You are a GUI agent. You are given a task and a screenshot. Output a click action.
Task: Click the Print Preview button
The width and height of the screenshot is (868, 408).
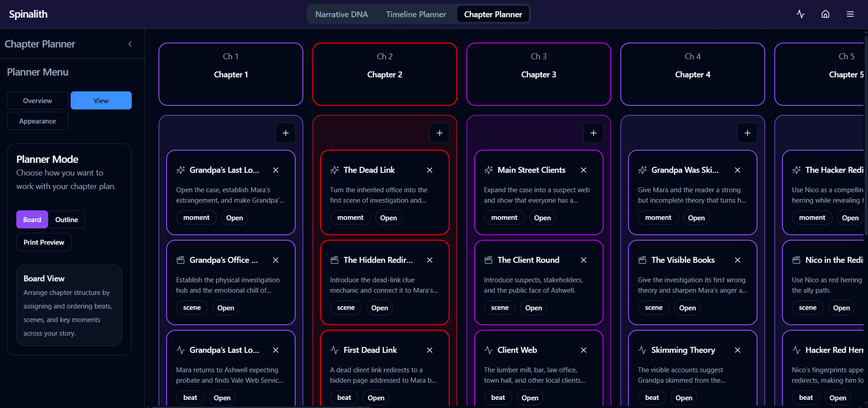click(44, 242)
